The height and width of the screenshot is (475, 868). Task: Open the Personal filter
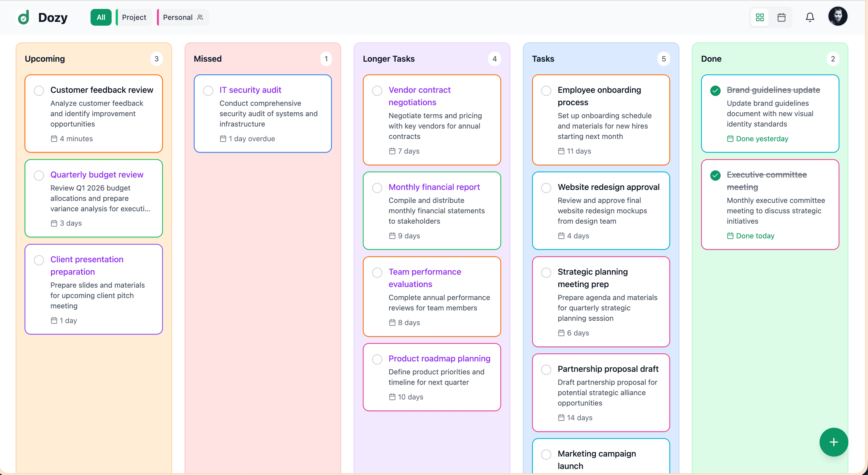pos(178,17)
